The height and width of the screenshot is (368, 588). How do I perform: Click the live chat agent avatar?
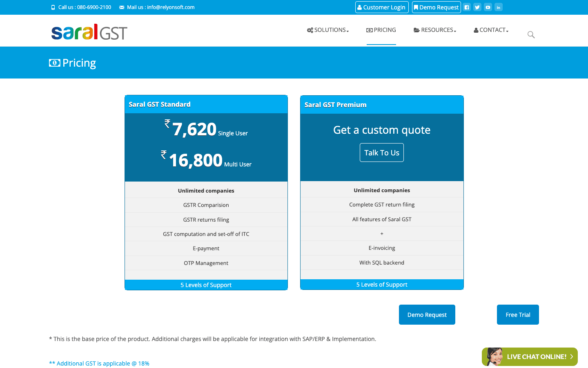[x=494, y=357]
